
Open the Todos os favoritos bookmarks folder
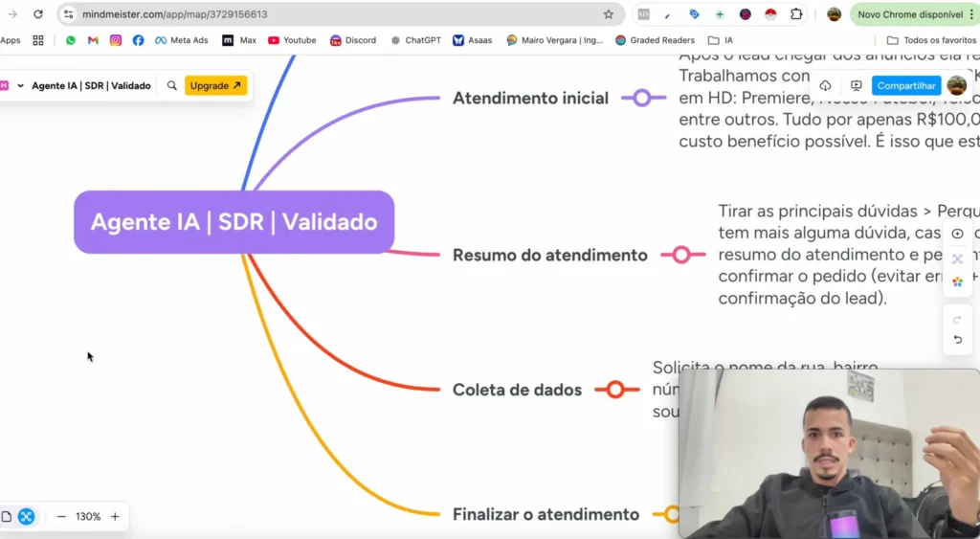pos(931,40)
